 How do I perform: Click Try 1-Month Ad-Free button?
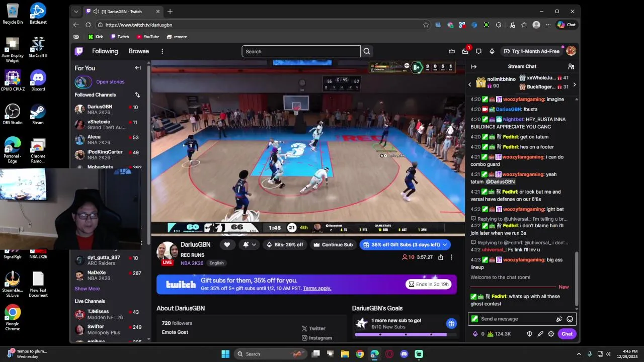[531, 51]
